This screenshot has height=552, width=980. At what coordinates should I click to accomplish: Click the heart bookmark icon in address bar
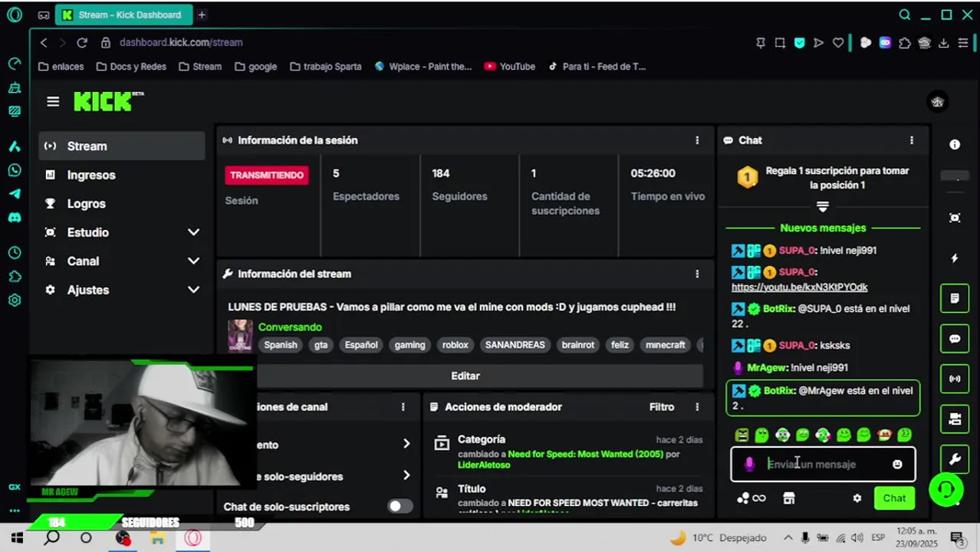[x=838, y=43]
